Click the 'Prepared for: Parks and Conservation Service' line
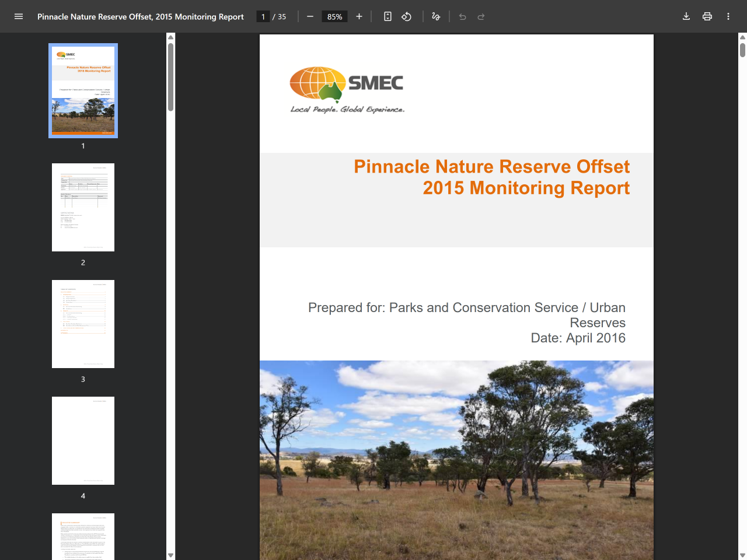The width and height of the screenshot is (747, 560). 467,308
